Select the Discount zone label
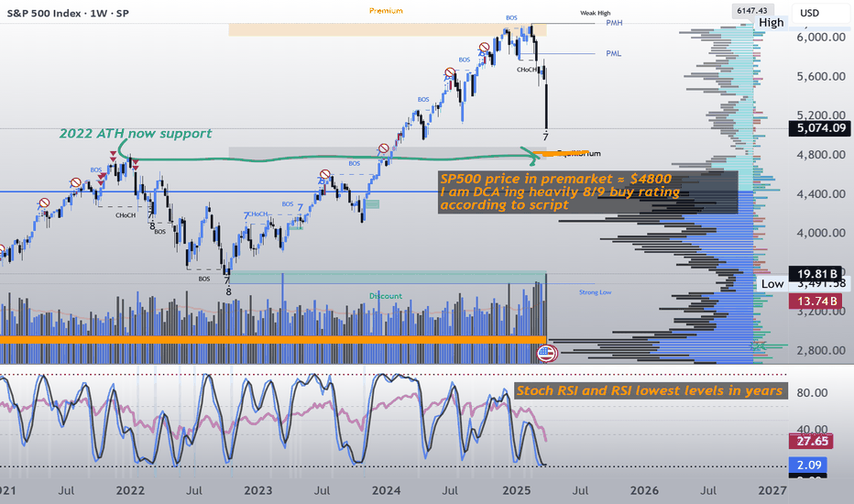This screenshot has width=854, height=504. 386,296
